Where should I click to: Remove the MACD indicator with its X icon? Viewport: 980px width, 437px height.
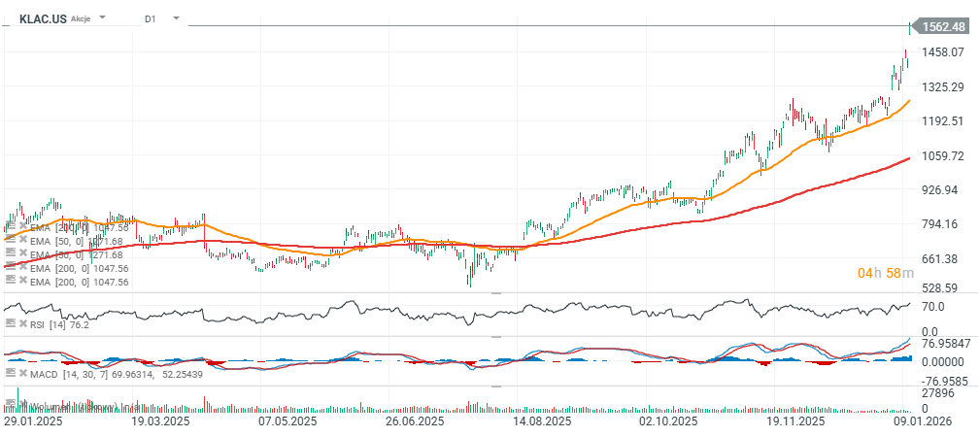[x=22, y=374]
